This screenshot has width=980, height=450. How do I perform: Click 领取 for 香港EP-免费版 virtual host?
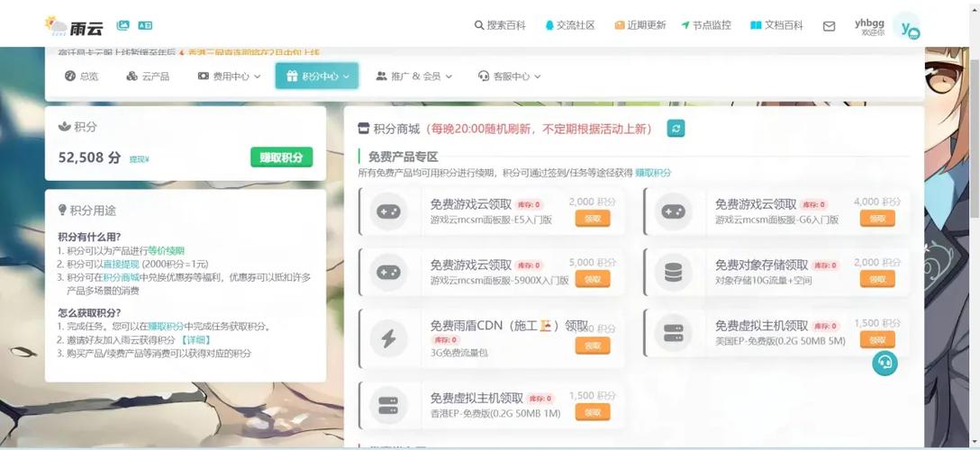click(593, 412)
